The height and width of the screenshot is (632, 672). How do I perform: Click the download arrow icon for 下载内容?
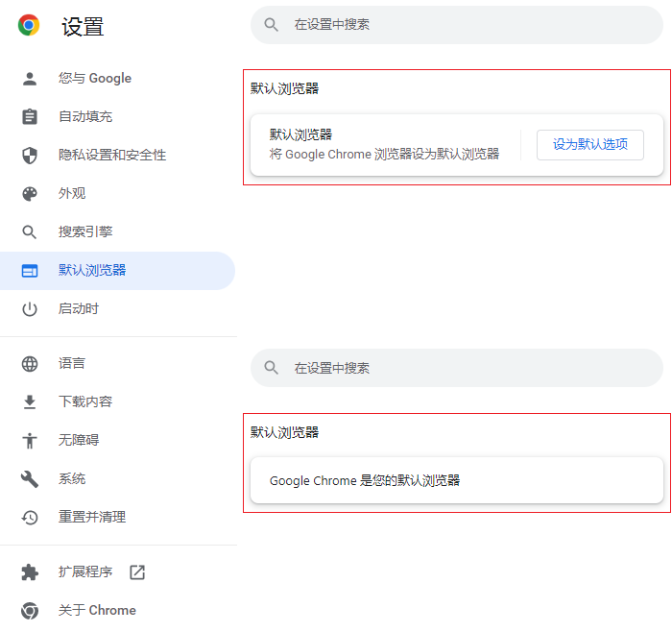30,402
